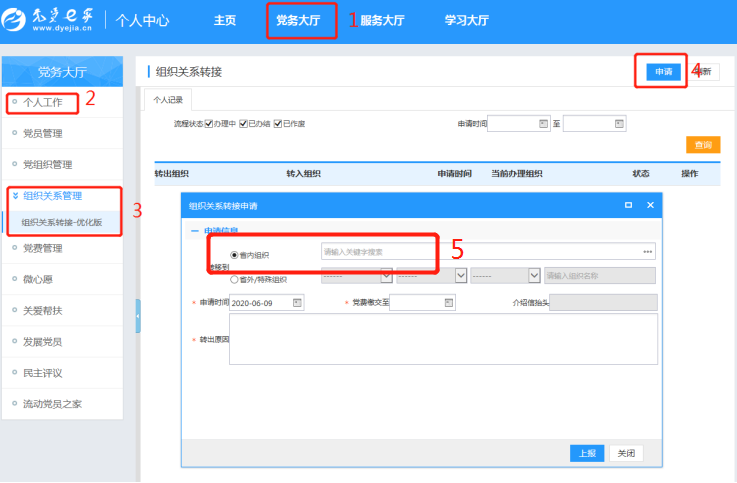The width and height of the screenshot is (737, 483).
Task: Click the blue 上报 submit button
Action: click(586, 453)
